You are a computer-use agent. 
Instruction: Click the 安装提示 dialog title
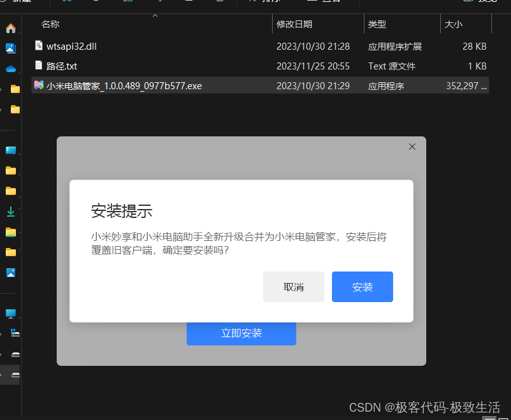click(122, 211)
